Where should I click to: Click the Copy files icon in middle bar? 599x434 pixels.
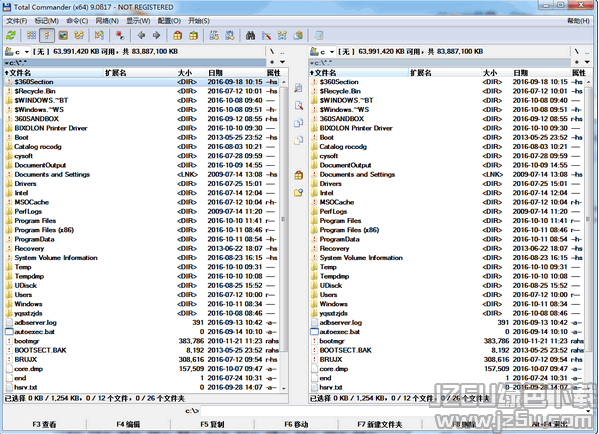click(299, 123)
